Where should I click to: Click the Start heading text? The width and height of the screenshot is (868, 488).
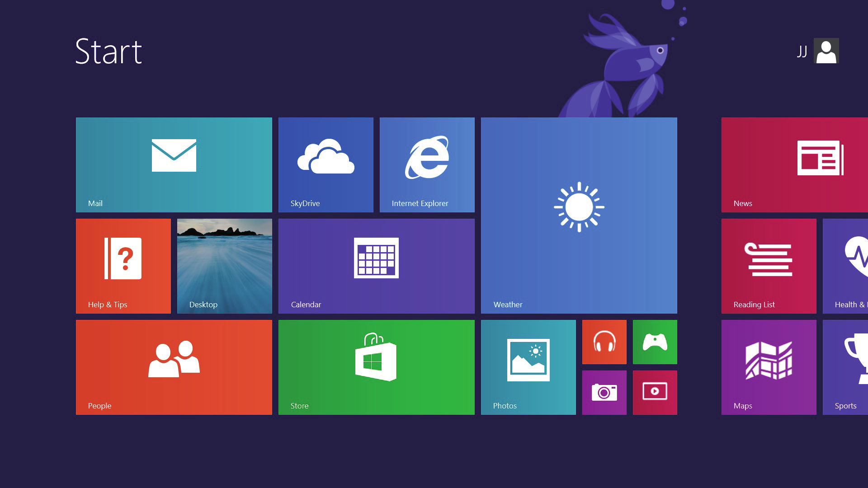click(x=108, y=51)
